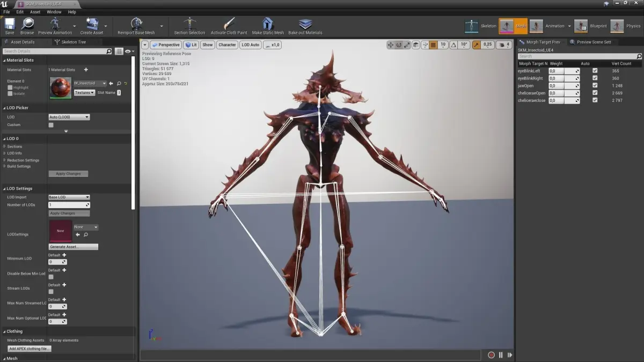Add a material slot with plus icon

(x=86, y=70)
